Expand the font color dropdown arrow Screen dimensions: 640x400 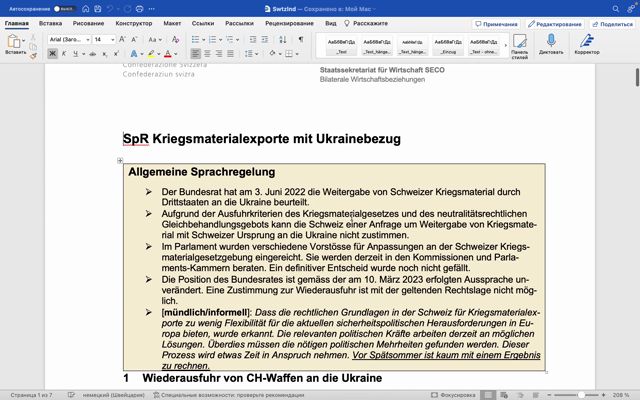coord(176,54)
